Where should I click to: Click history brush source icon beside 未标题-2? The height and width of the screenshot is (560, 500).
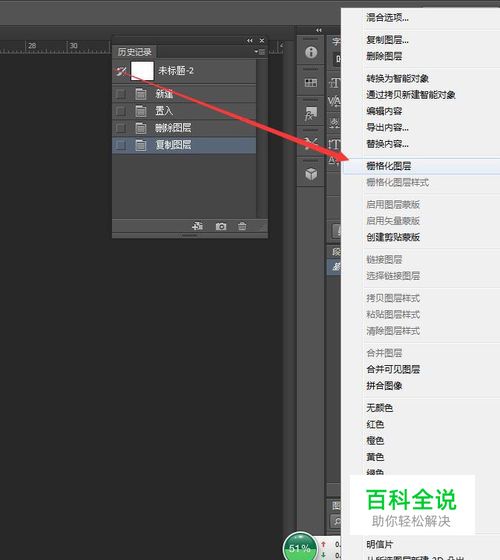point(121,71)
